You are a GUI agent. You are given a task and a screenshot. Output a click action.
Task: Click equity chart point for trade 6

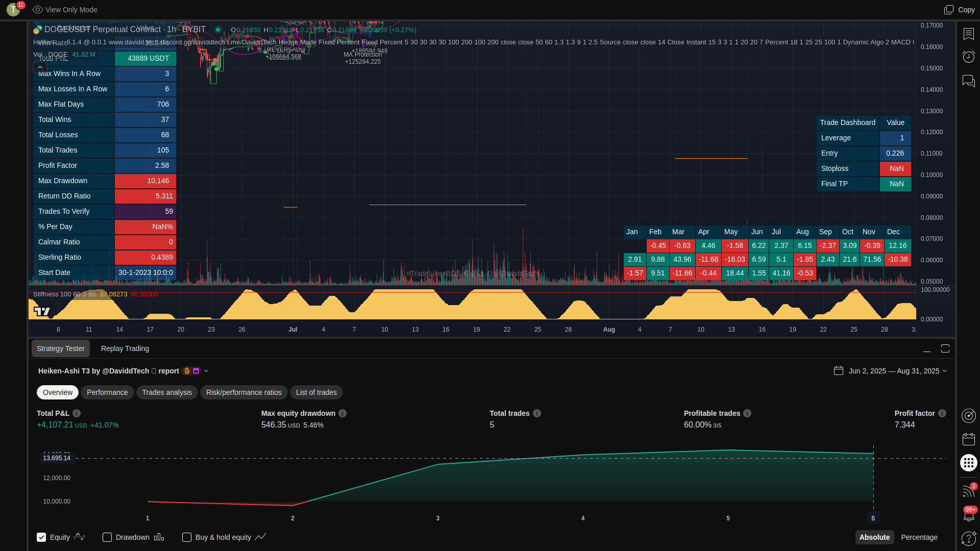pyautogui.click(x=873, y=453)
